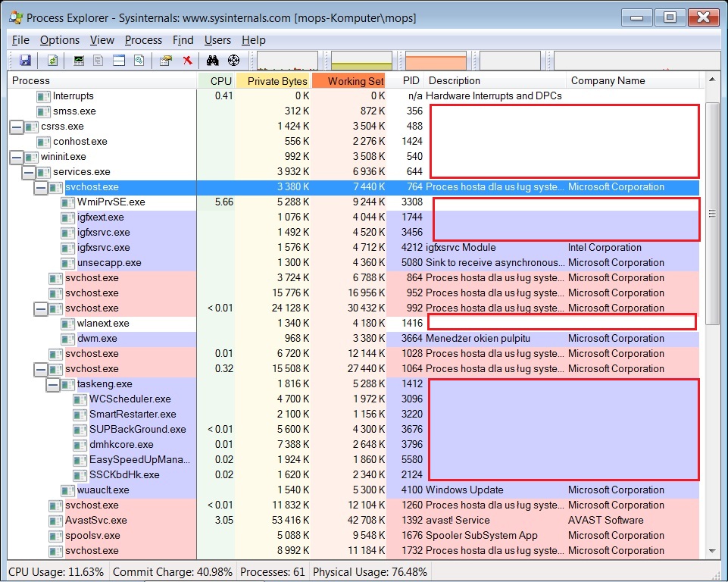Viewport: 728px width, 582px height.
Task: Select the wlanext.exe process
Action: pos(353,324)
